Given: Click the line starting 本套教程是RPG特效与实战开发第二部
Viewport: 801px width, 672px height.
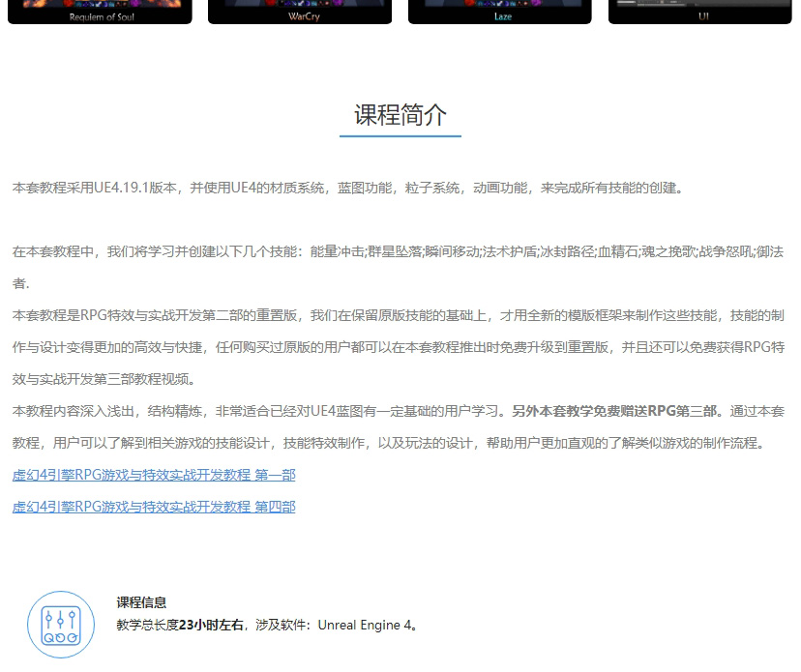Looking at the screenshot, I should click(398, 315).
